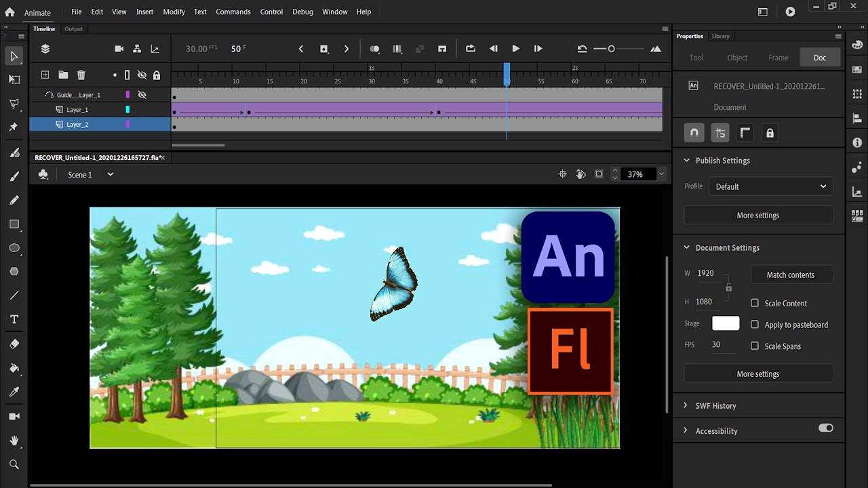Screen dimensions: 868x488
Task: Toggle the rulers button in Doc properties
Action: tap(745, 133)
